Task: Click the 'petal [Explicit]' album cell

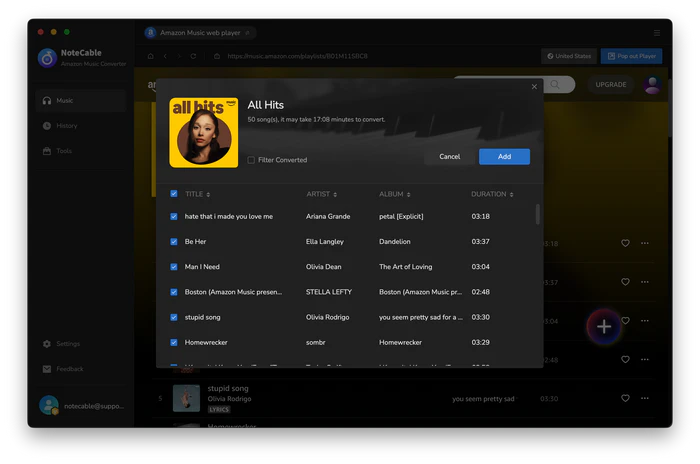Action: click(x=401, y=216)
